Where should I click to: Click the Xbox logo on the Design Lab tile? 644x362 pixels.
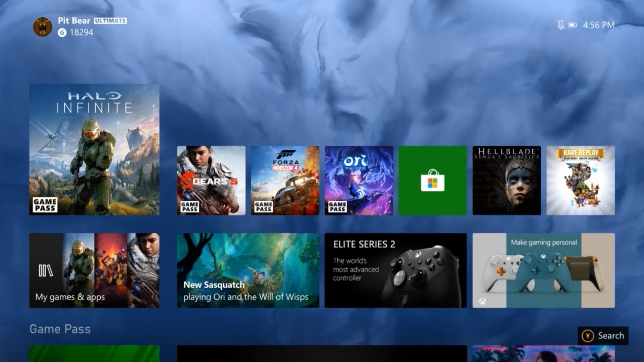click(x=482, y=301)
